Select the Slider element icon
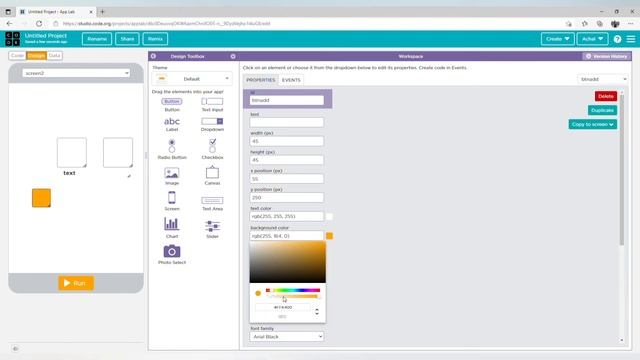The image size is (640, 360). click(x=212, y=226)
